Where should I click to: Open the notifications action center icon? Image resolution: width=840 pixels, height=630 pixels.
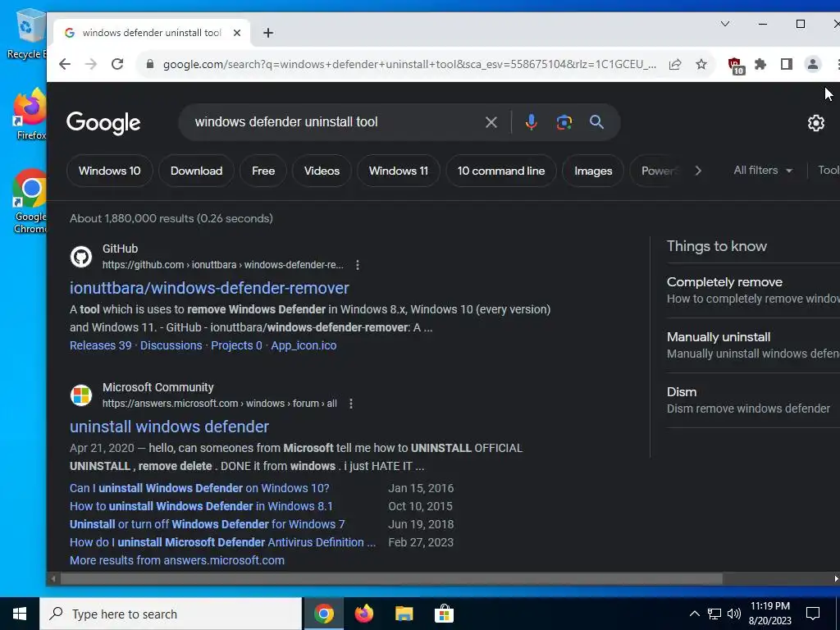coord(813,614)
